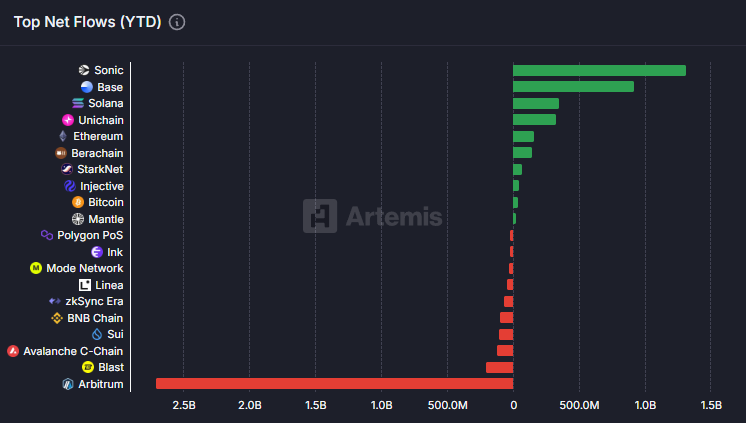Click the Top Net Flows (YTD) title
746x423 pixels.
(88, 22)
